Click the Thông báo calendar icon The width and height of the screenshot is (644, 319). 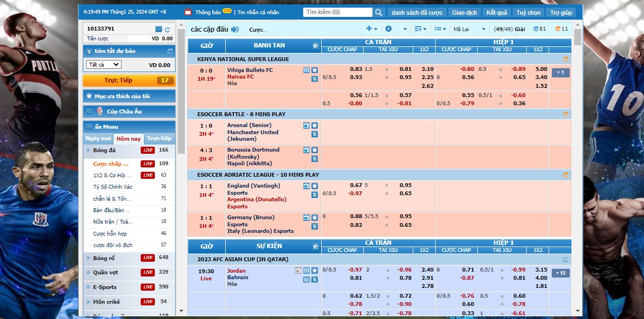188,13
